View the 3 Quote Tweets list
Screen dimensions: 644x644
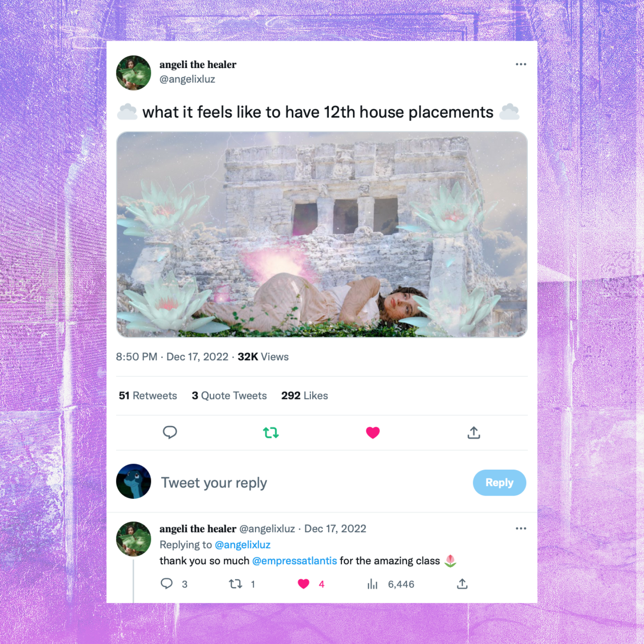tap(229, 396)
